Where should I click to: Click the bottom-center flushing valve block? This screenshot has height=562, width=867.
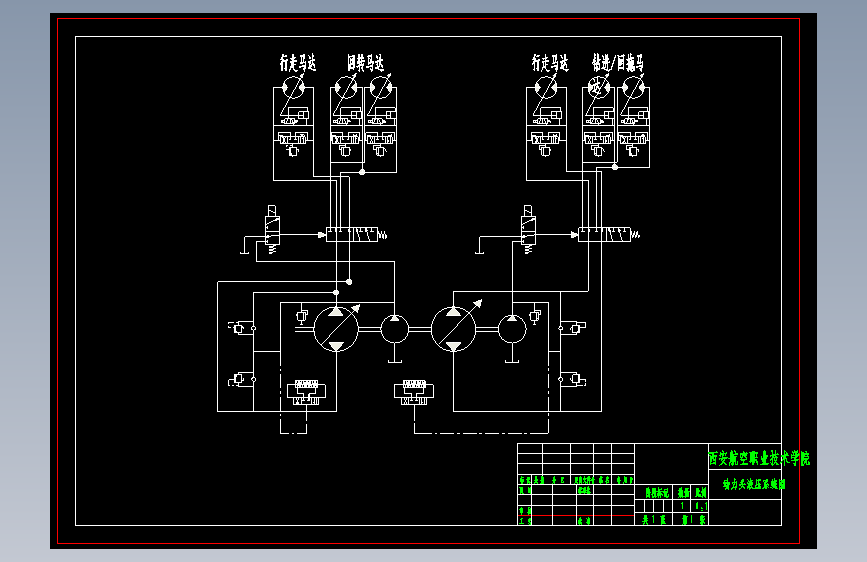pyautogui.click(x=414, y=392)
